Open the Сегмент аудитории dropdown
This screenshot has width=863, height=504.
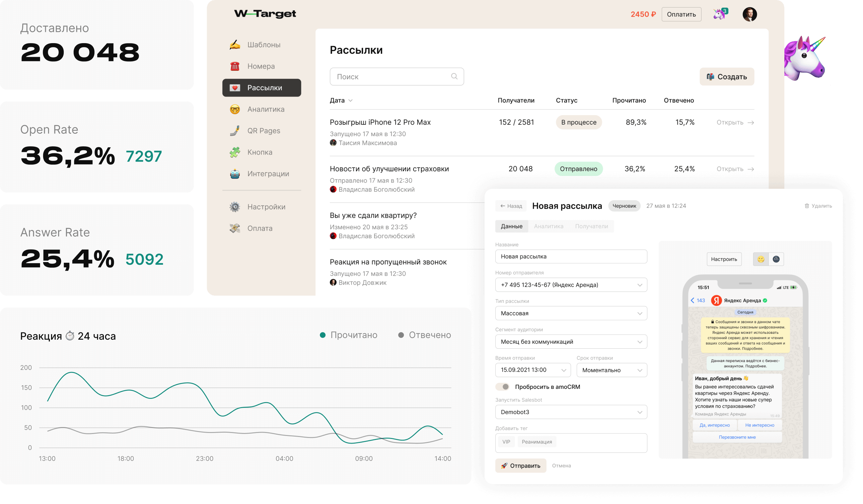[571, 342]
